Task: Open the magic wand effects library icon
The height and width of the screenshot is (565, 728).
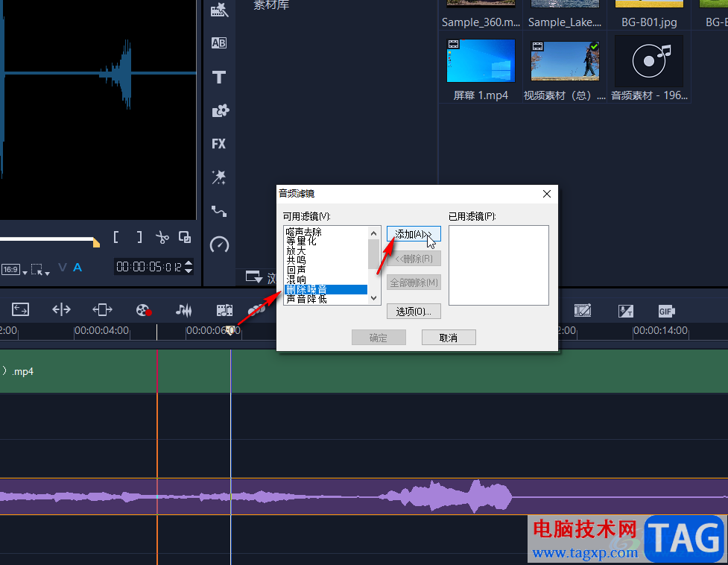Action: [x=218, y=177]
